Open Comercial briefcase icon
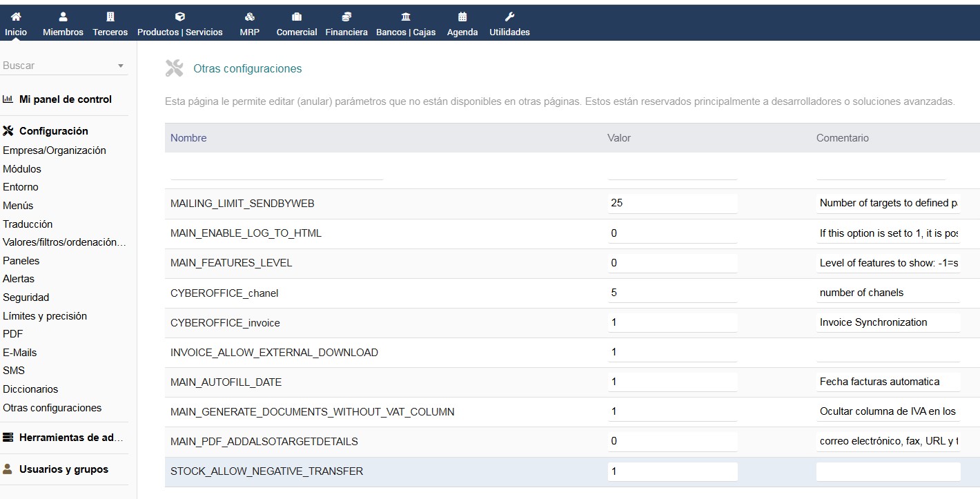This screenshot has height=499, width=980. 297,17
